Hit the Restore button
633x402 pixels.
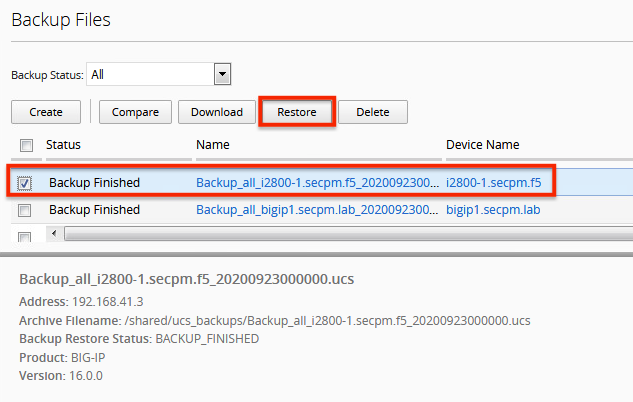pos(297,112)
